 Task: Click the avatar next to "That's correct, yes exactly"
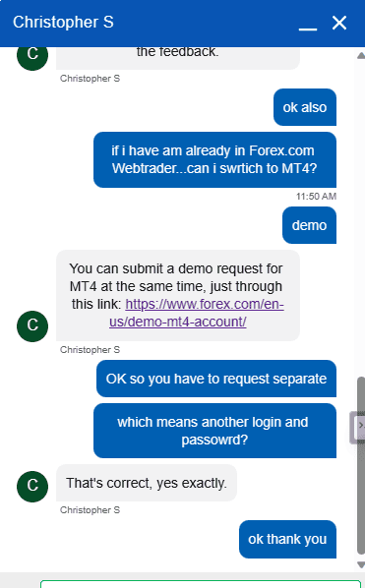pyautogui.click(x=32, y=486)
